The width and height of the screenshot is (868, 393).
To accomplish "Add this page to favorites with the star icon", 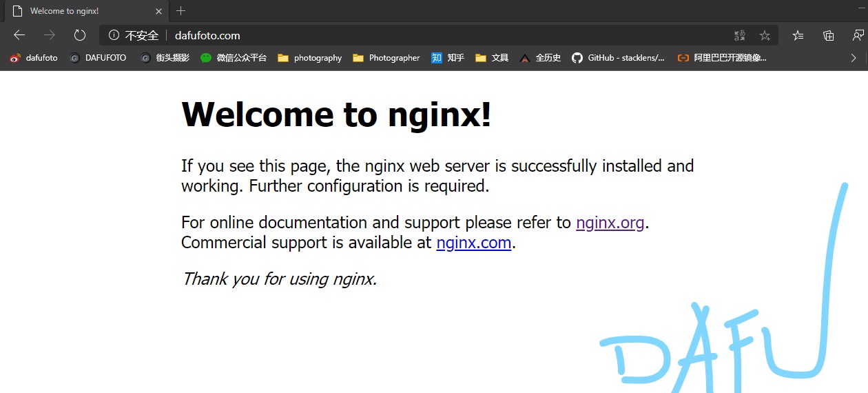I will 765,35.
